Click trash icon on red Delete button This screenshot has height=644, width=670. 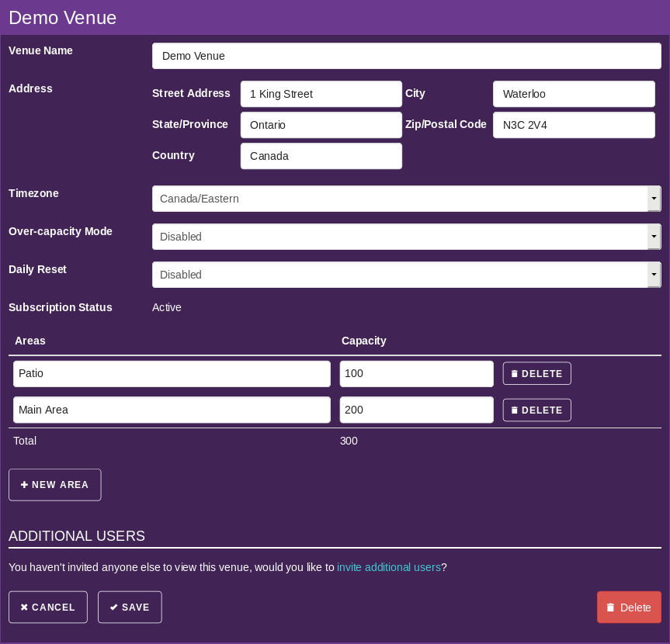(x=610, y=608)
